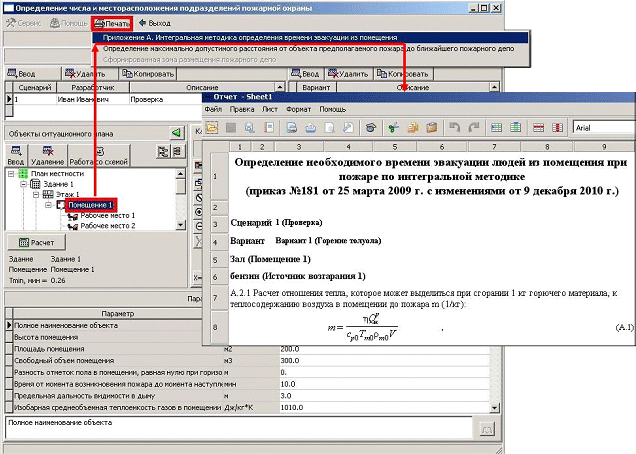Screen dimensions: 636x454
Task: Click the undo arrow in report toolbar
Action: pyautogui.click(x=455, y=128)
